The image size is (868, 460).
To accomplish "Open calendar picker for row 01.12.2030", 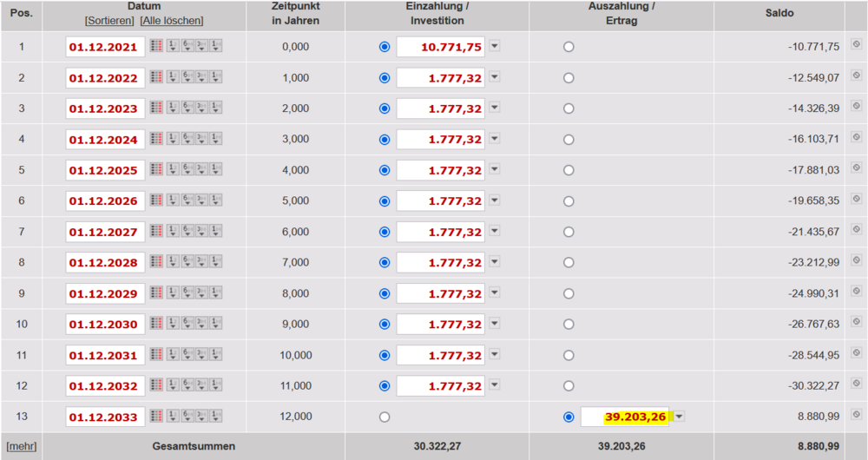I will click(156, 323).
